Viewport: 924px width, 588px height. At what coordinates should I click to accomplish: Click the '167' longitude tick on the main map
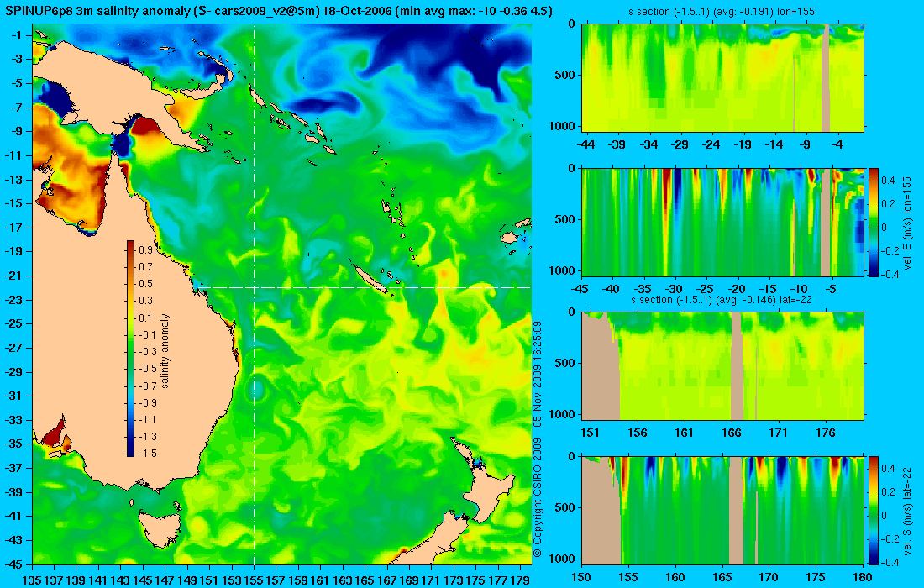(386, 580)
